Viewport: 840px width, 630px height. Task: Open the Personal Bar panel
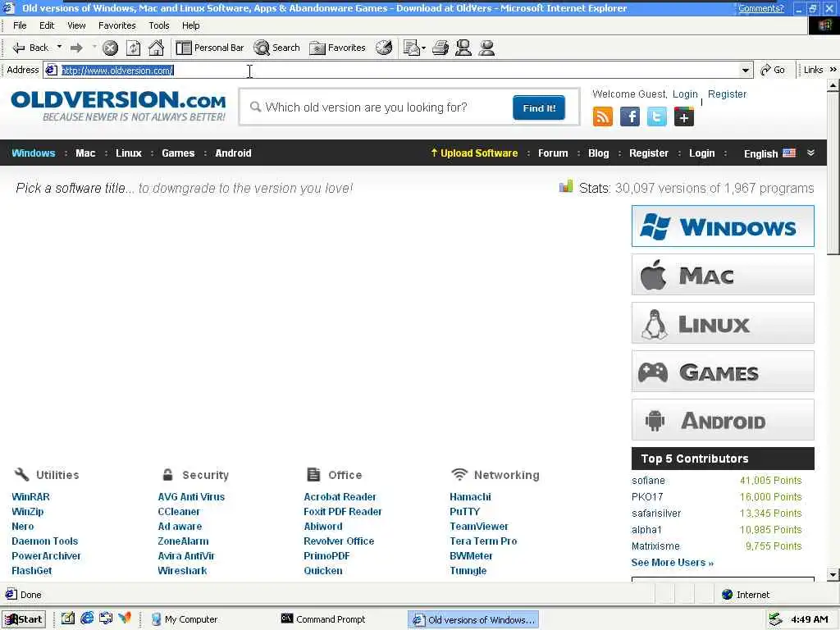209,48
